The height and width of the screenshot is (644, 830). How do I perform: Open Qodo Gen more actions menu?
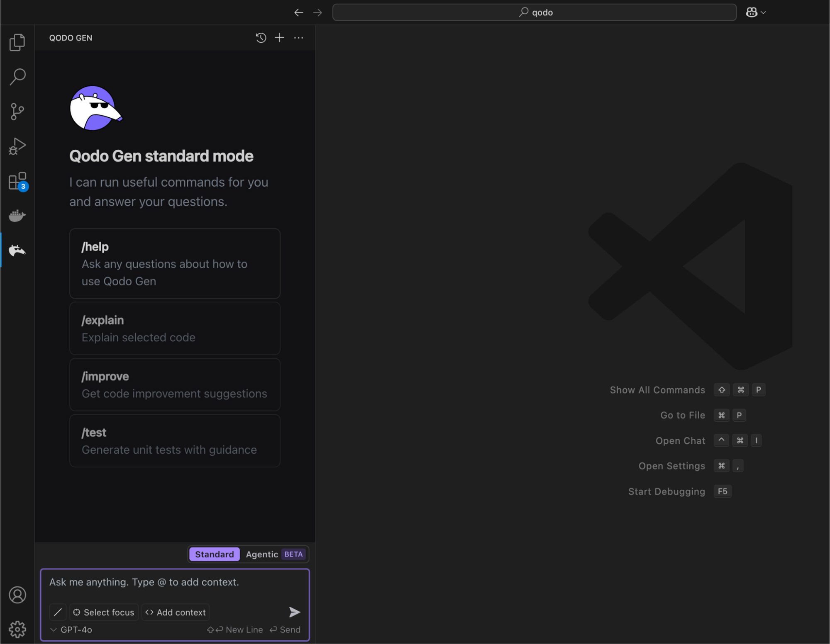(x=298, y=38)
